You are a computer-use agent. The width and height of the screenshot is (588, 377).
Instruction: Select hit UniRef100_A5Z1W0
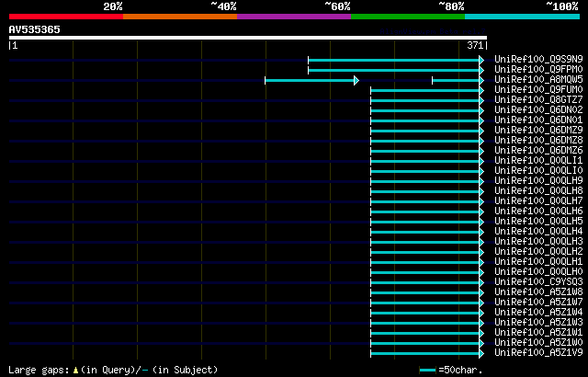pyautogui.click(x=538, y=342)
